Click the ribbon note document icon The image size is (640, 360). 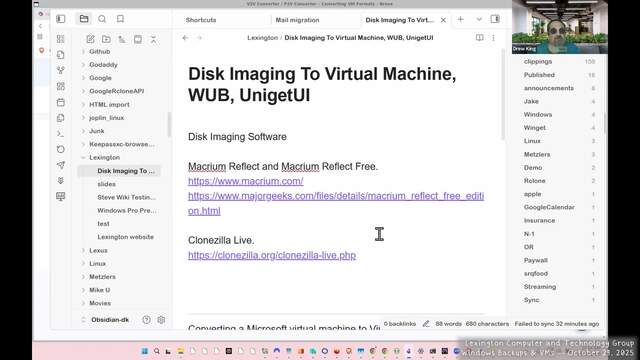pos(61,55)
